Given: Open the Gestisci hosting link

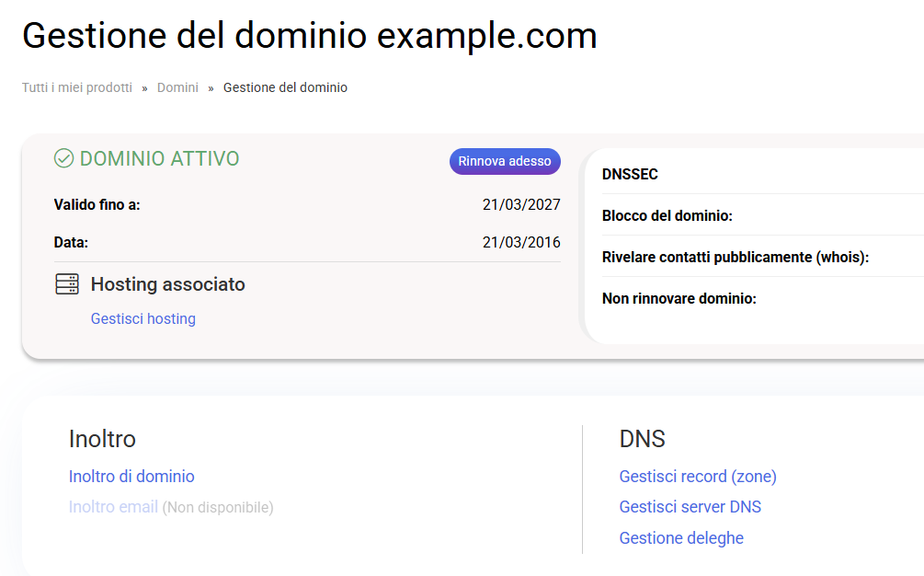Looking at the screenshot, I should (x=143, y=318).
